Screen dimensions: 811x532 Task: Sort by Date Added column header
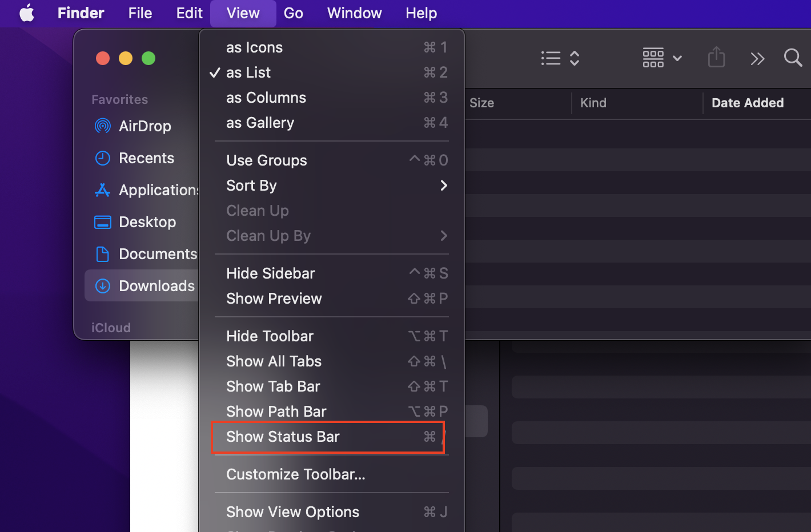[x=748, y=103]
